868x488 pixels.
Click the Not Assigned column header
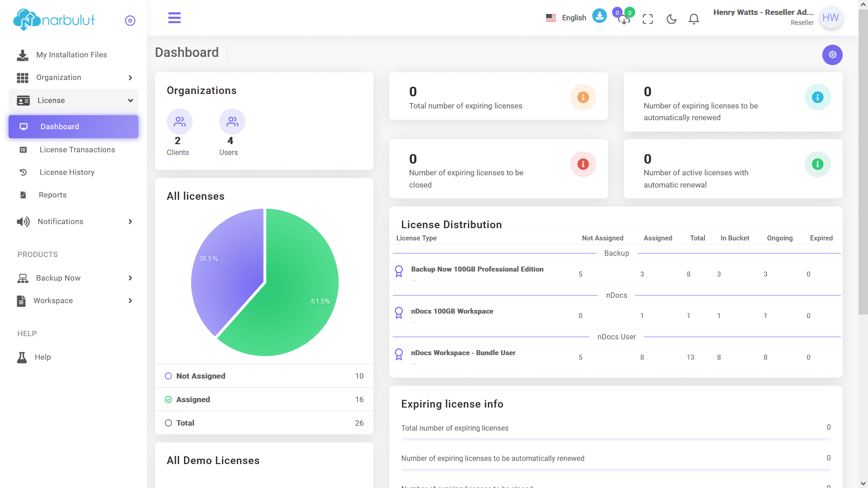pyautogui.click(x=603, y=238)
